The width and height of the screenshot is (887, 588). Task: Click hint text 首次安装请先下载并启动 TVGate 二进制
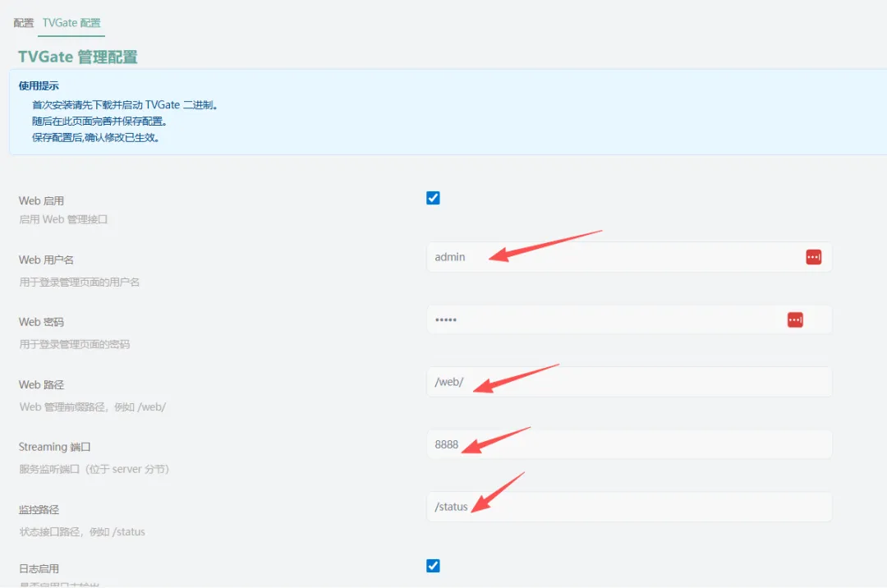(125, 105)
